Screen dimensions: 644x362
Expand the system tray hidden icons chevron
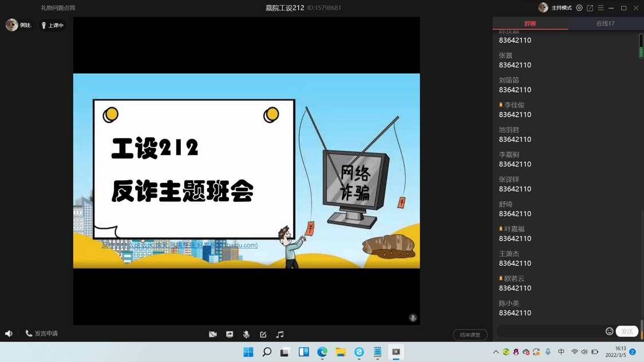pos(496,352)
